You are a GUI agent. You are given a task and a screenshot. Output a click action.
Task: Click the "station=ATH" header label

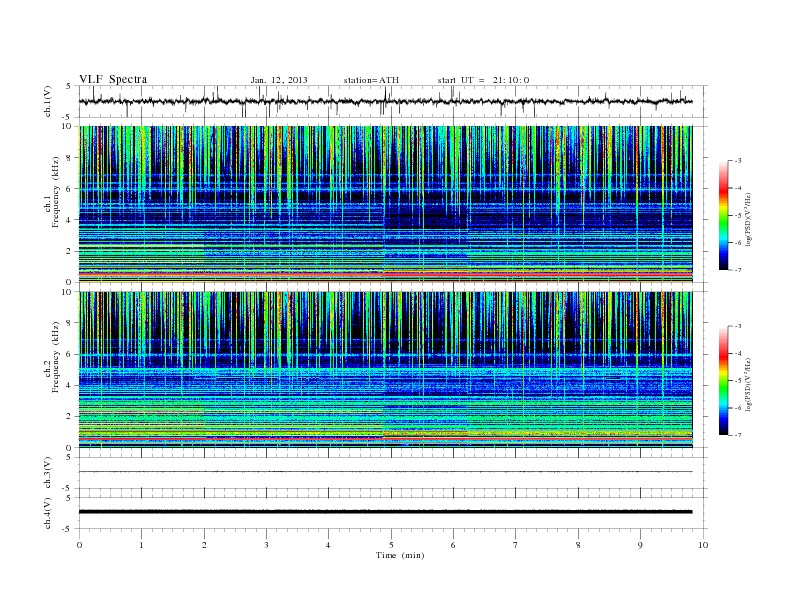pos(371,80)
